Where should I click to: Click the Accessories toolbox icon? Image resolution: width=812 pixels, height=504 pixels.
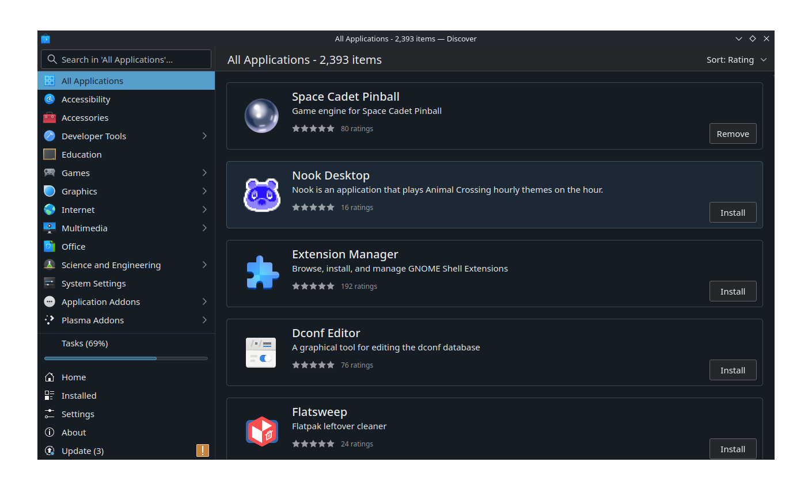point(50,117)
